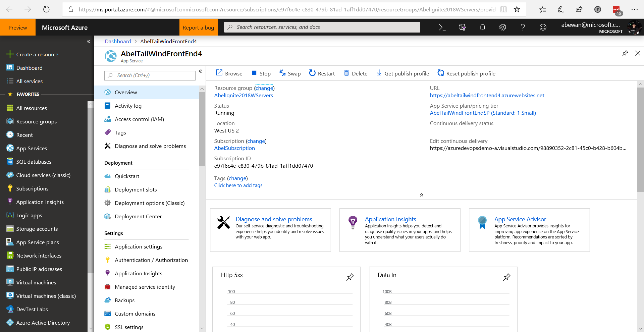Image resolution: width=644 pixels, height=332 pixels.
Task: Open directory and subscription filter icon
Action: coord(462,27)
